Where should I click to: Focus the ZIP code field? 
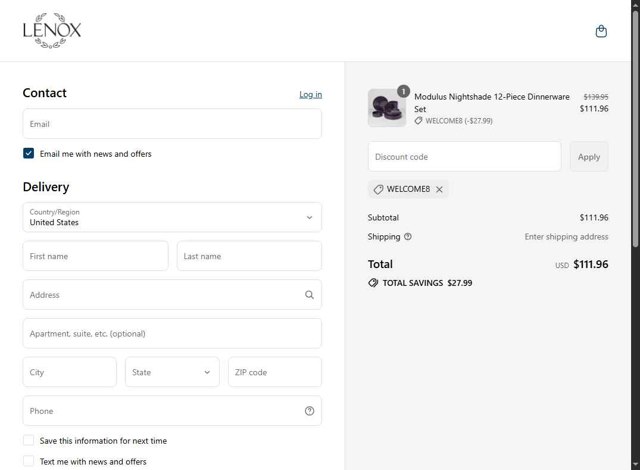275,372
